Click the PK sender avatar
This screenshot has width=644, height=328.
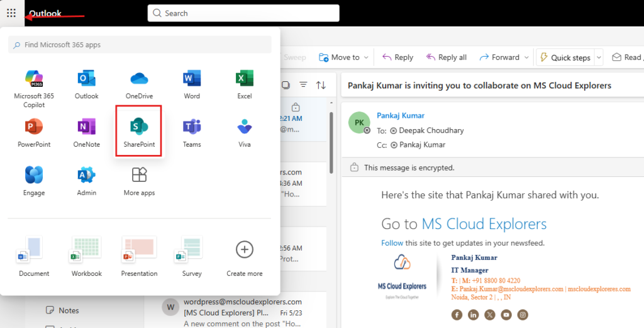[359, 123]
